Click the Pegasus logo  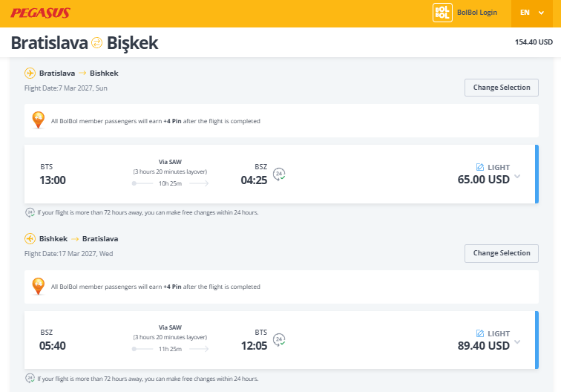(40, 13)
